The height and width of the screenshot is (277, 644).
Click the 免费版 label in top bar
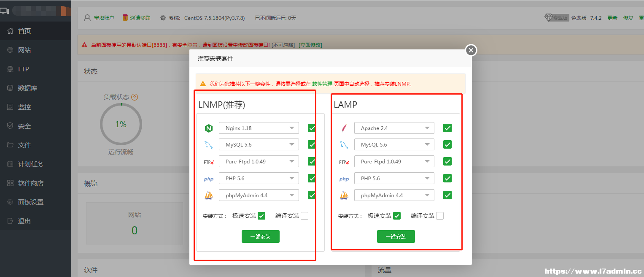tap(579, 18)
